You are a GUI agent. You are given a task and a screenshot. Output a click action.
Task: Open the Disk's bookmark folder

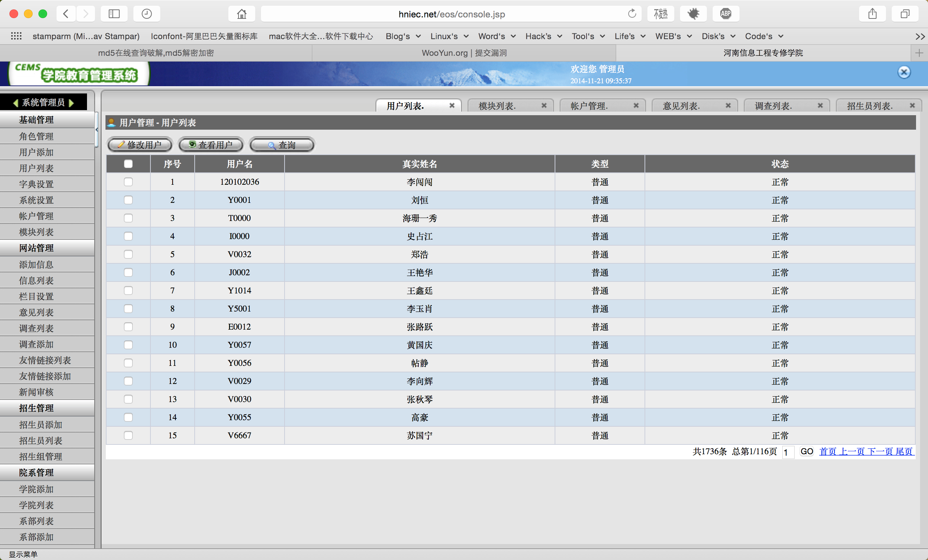coord(718,36)
